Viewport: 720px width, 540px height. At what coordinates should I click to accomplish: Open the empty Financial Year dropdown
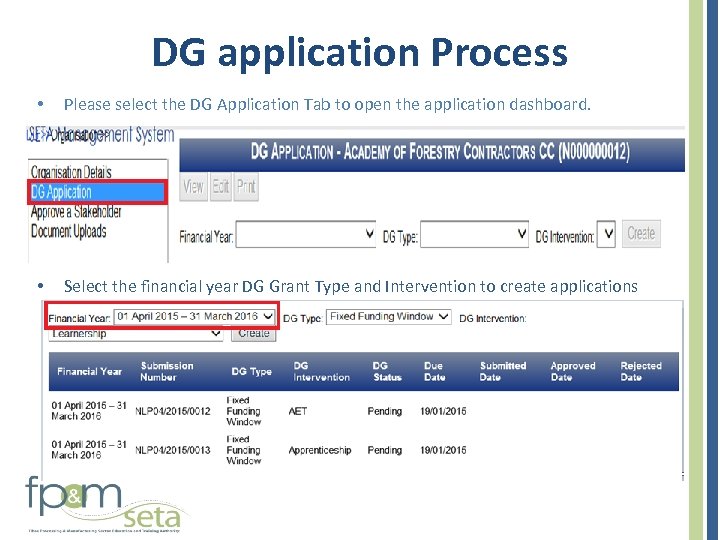306,235
